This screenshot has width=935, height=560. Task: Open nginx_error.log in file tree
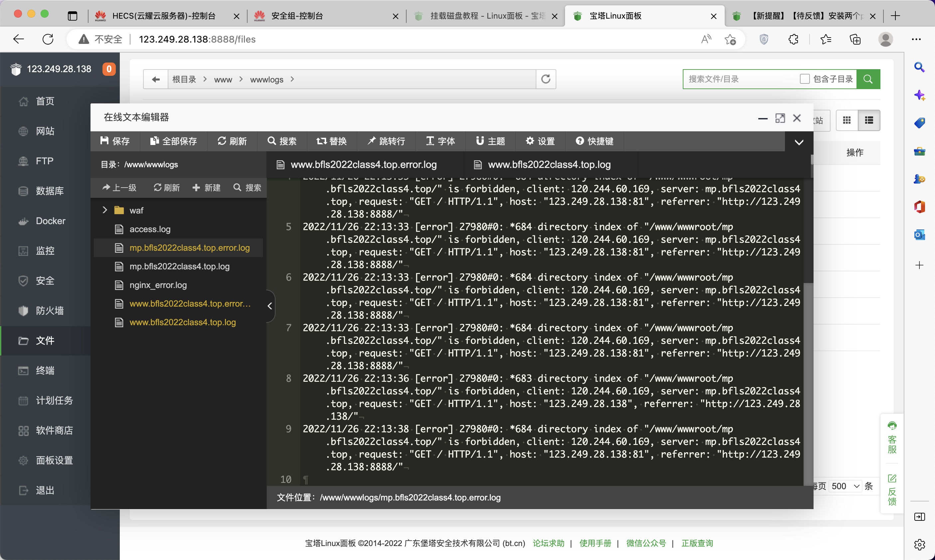pyautogui.click(x=158, y=285)
